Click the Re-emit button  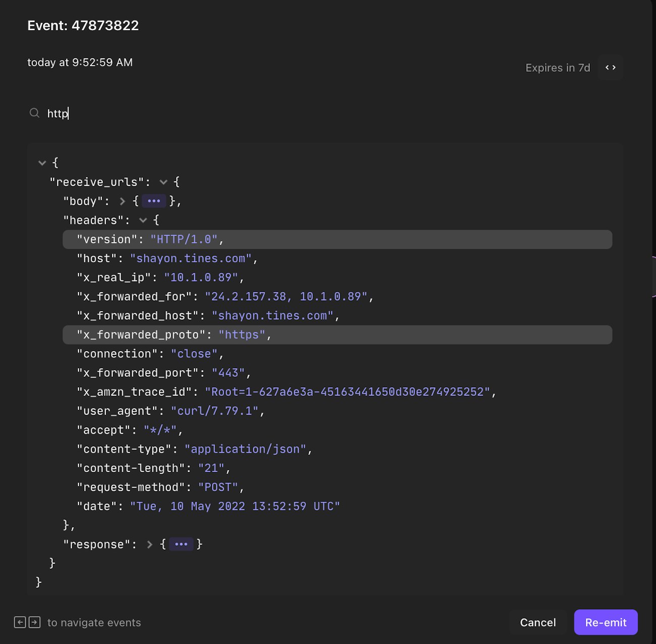tap(606, 622)
